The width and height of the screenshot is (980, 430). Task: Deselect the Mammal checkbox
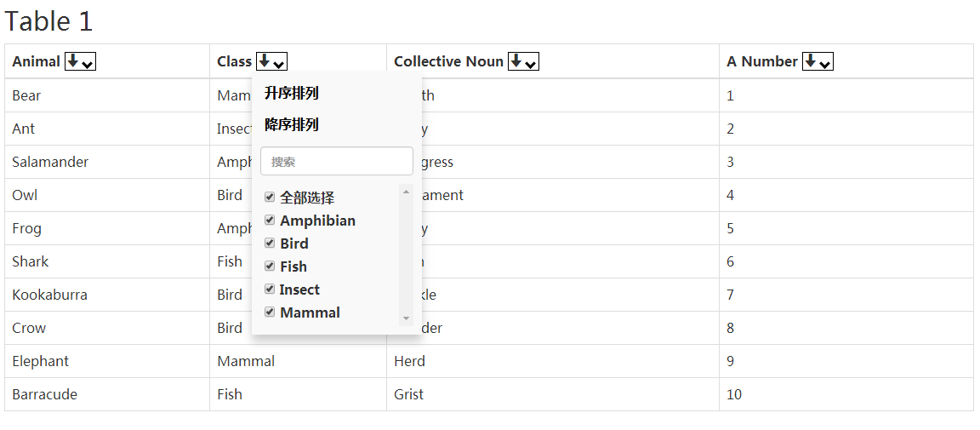270,312
